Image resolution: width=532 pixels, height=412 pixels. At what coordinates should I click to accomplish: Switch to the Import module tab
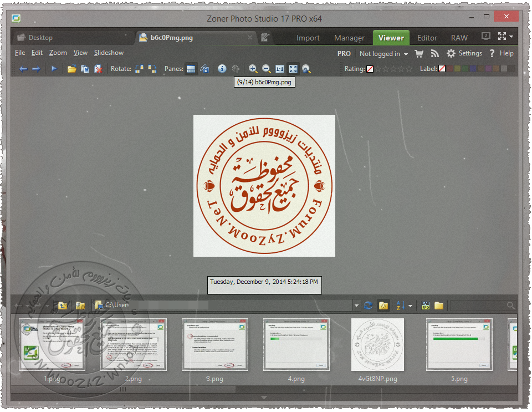tap(308, 38)
